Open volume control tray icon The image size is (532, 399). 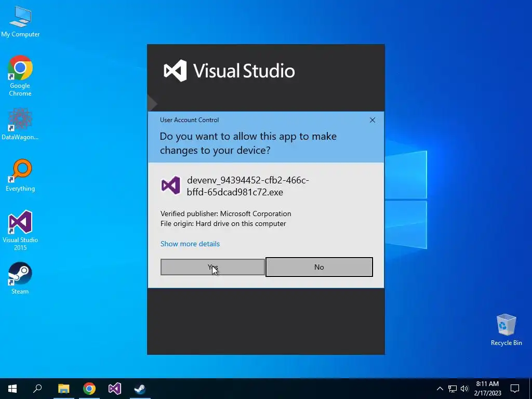coord(464,389)
